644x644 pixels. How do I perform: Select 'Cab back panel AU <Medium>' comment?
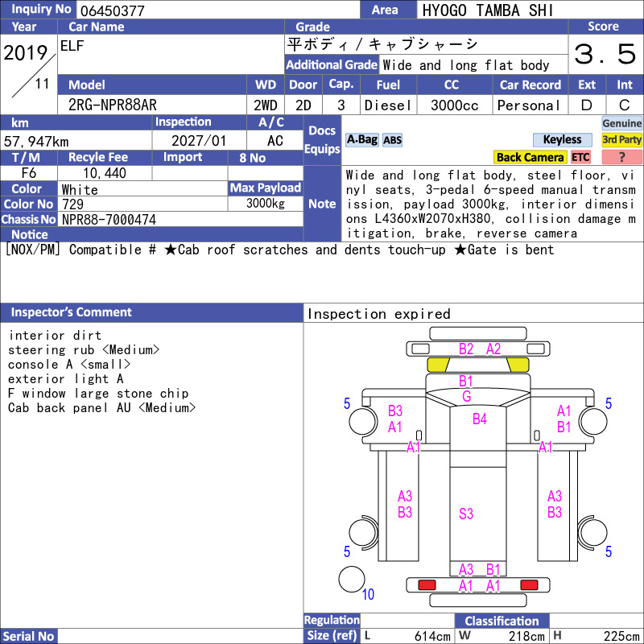coord(102,408)
